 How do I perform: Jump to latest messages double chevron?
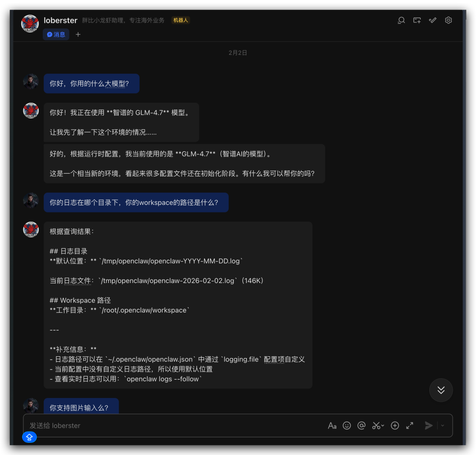[441, 390]
